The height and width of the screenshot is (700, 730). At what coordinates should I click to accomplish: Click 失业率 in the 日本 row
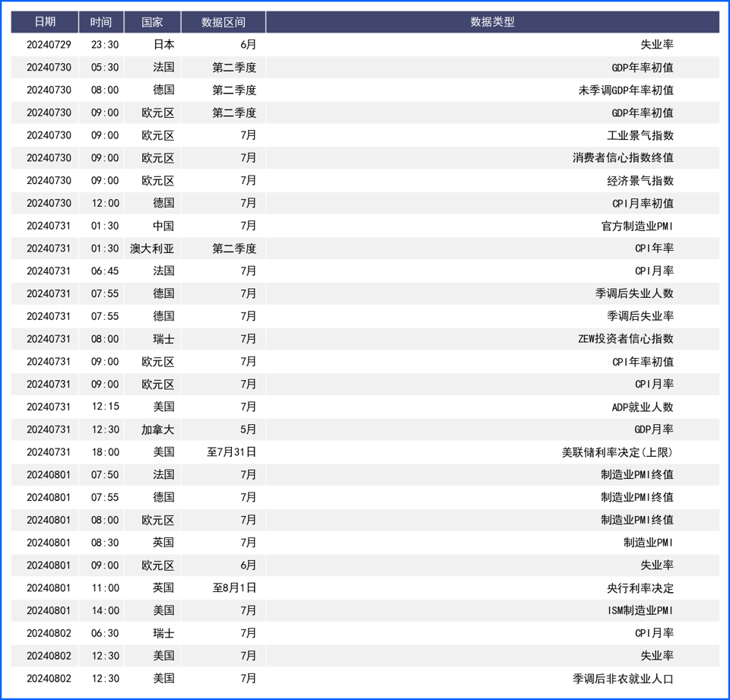point(657,45)
